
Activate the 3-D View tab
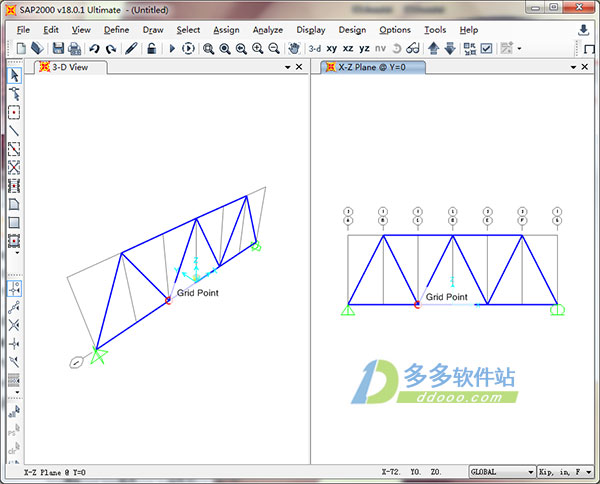(70, 67)
